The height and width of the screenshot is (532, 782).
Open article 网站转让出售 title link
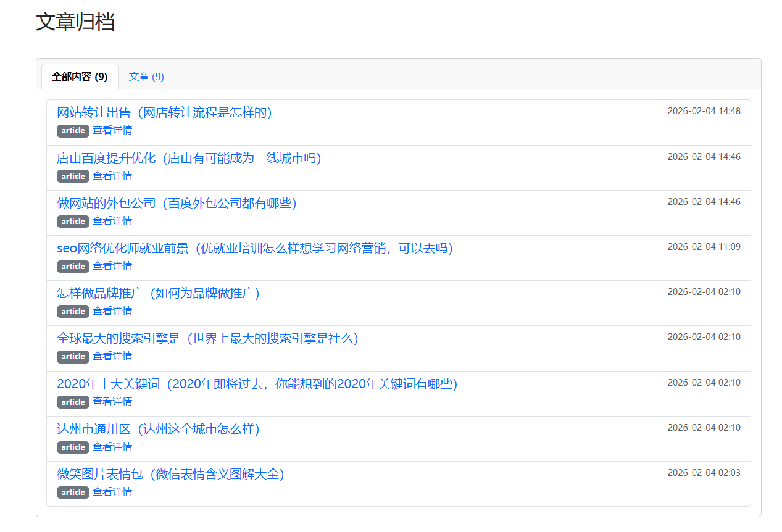tap(164, 112)
